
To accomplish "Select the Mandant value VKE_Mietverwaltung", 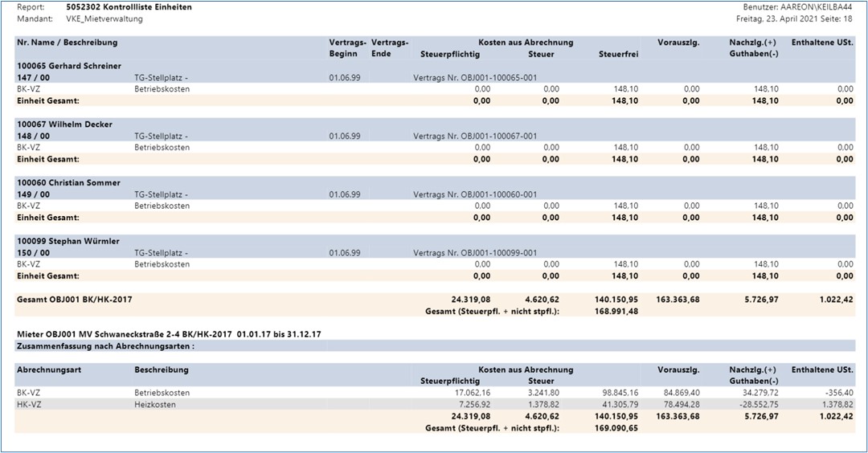I will click(x=104, y=18).
